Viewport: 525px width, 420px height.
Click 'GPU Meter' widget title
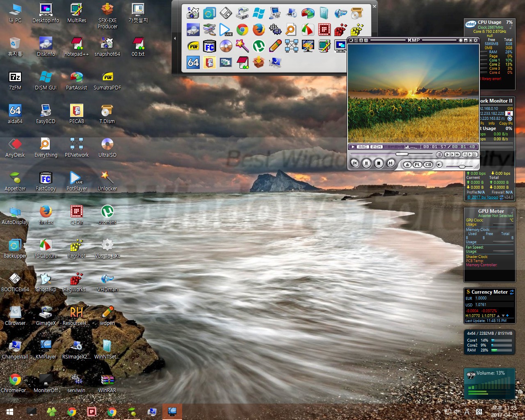point(491,211)
